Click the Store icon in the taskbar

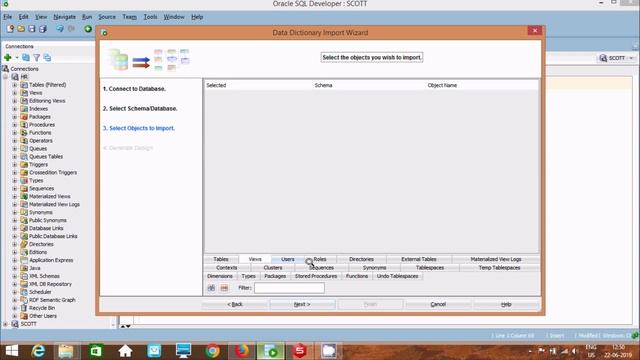pos(96,351)
